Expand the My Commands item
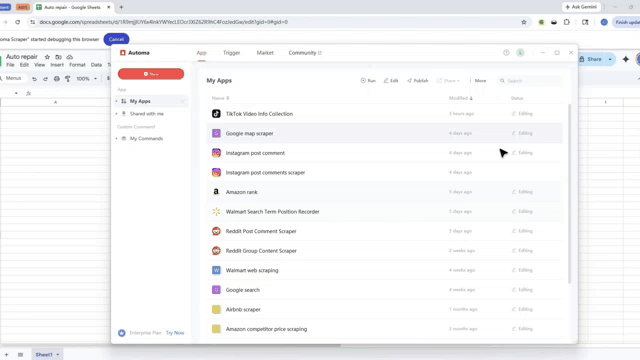 point(116,139)
